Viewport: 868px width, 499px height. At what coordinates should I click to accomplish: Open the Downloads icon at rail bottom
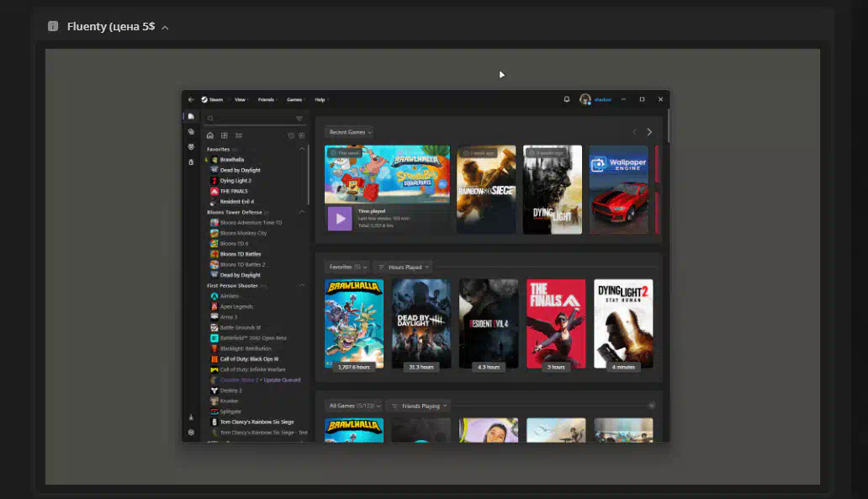point(191,417)
